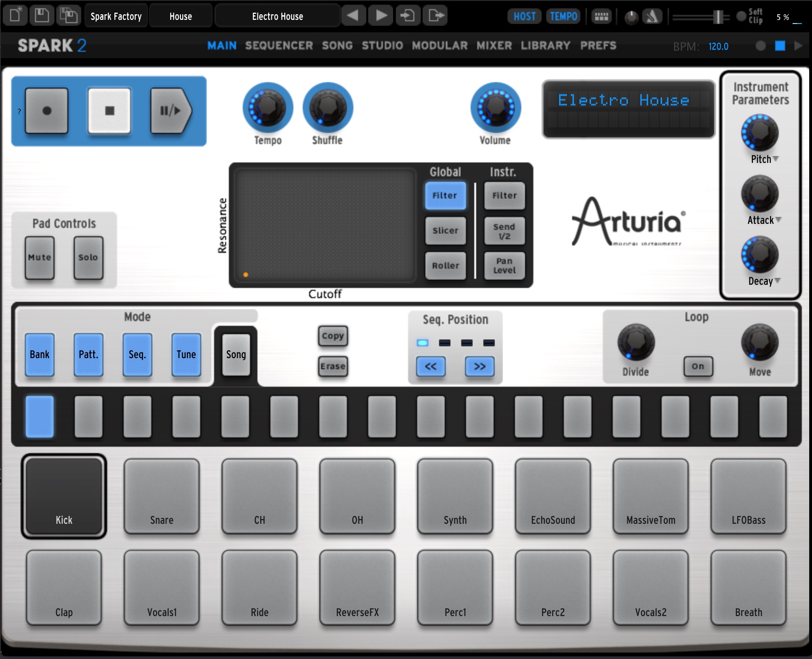Open the Spark Factory bank selector

click(116, 16)
